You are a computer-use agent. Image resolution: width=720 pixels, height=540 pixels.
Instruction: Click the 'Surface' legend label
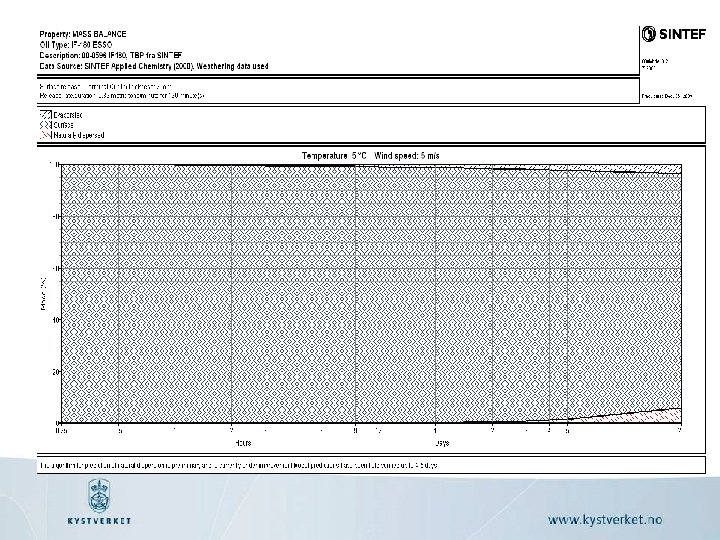(x=63, y=125)
